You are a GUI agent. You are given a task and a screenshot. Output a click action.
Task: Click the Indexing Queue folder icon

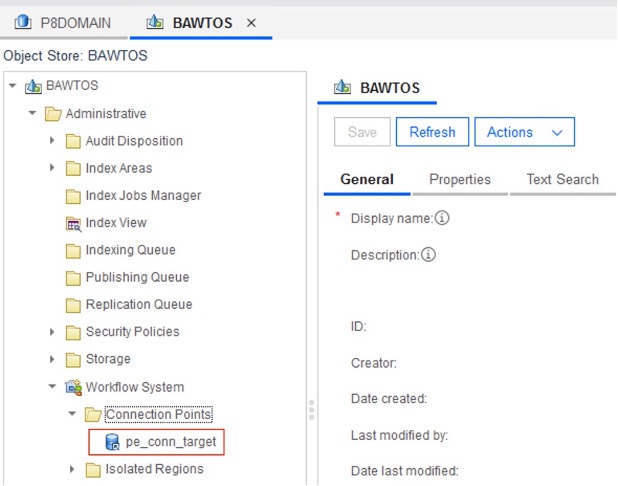point(73,250)
